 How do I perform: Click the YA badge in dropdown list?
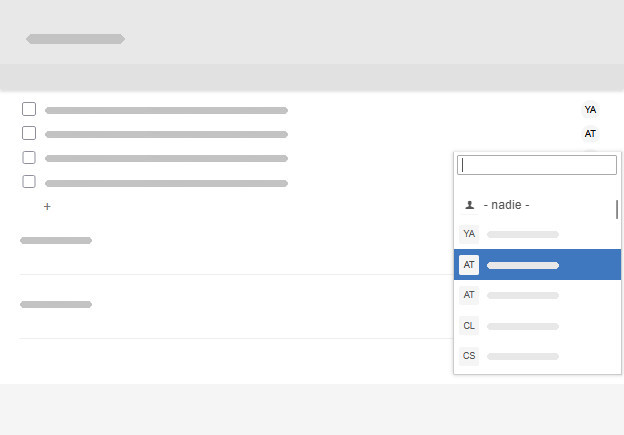(469, 234)
